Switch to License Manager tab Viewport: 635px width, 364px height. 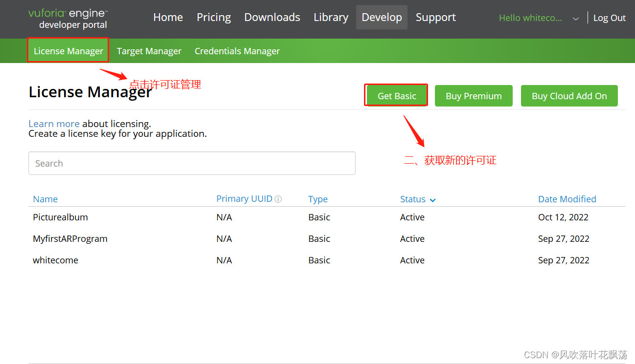tap(68, 51)
